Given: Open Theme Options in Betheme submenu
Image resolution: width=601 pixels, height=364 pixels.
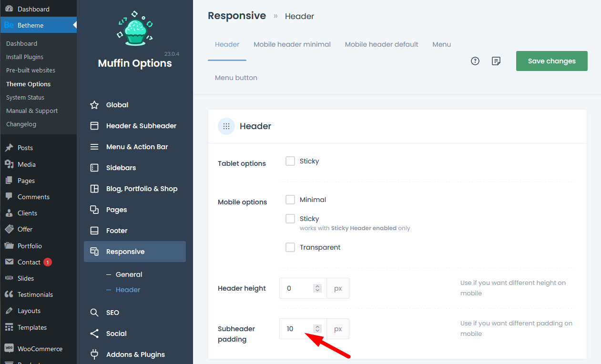Looking at the screenshot, I should [x=28, y=84].
